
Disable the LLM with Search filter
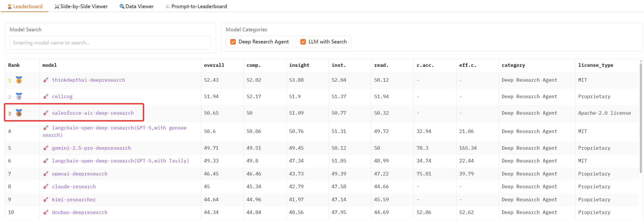pos(303,42)
